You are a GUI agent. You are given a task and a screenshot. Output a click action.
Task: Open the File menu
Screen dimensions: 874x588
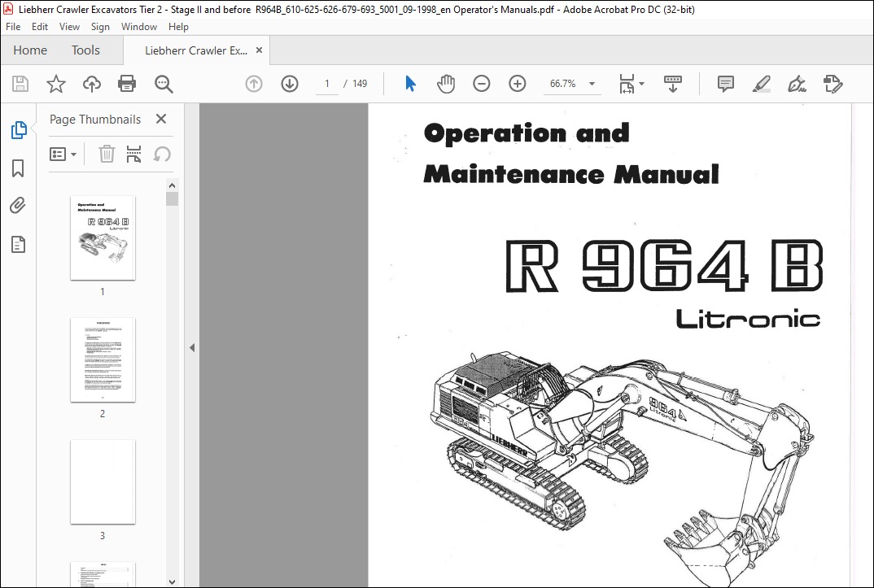click(13, 27)
